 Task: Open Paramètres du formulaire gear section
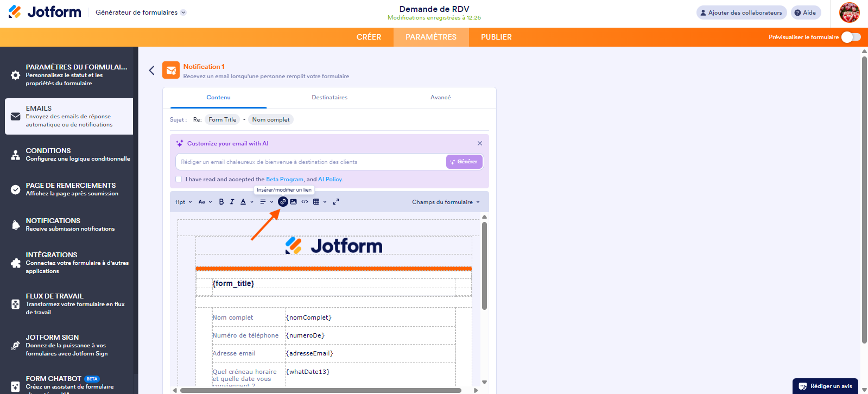click(x=16, y=75)
